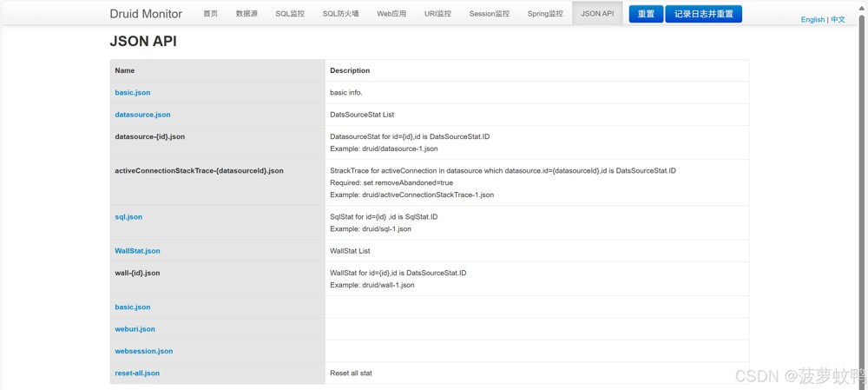
Task: Click the 'WallStat List' description
Action: (350, 251)
